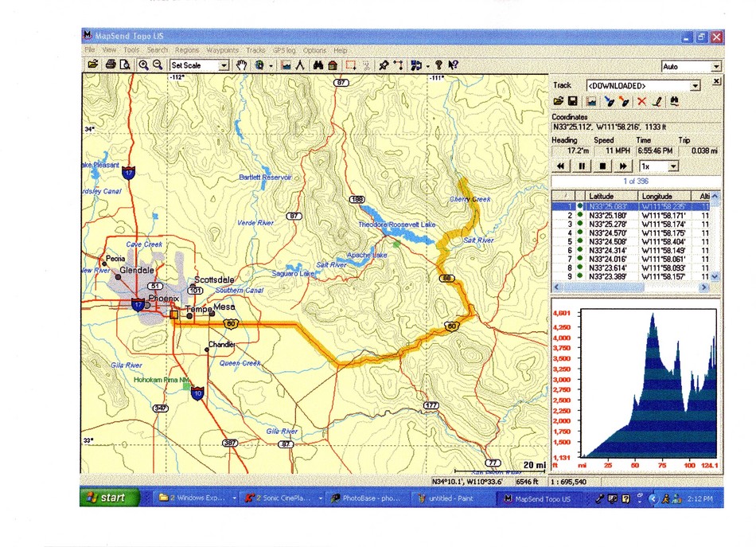The image size is (756, 547).
Task: Open the Options menu
Action: 314,49
